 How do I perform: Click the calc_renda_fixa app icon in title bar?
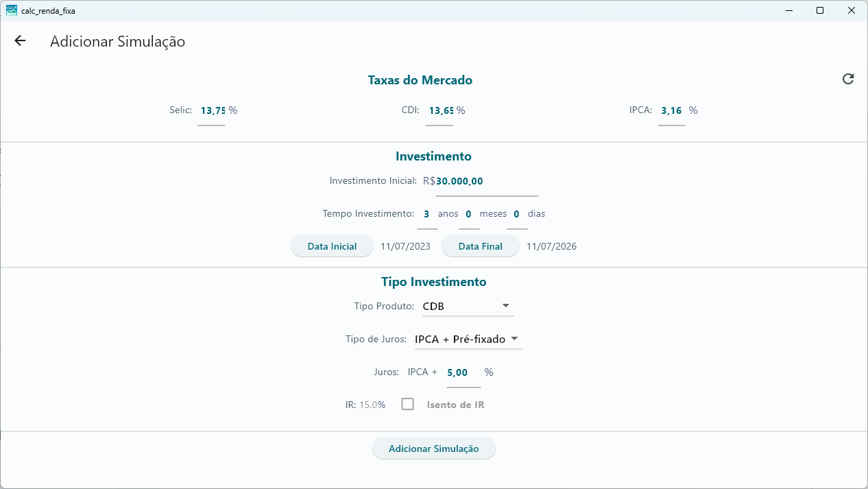pos(12,10)
